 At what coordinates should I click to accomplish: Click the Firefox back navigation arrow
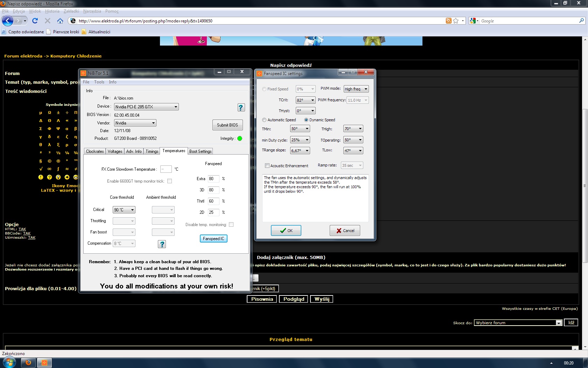pyautogui.click(x=8, y=21)
